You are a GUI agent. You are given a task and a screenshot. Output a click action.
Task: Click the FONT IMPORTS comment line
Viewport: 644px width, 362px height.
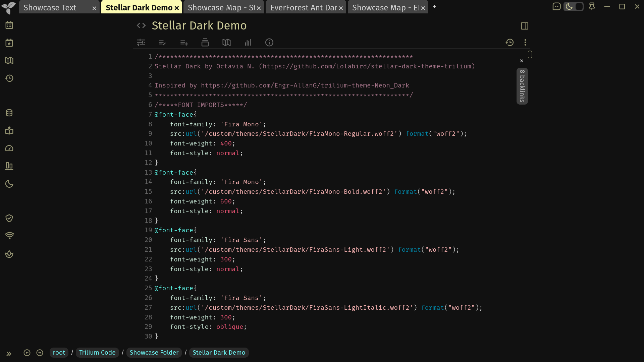point(201,105)
